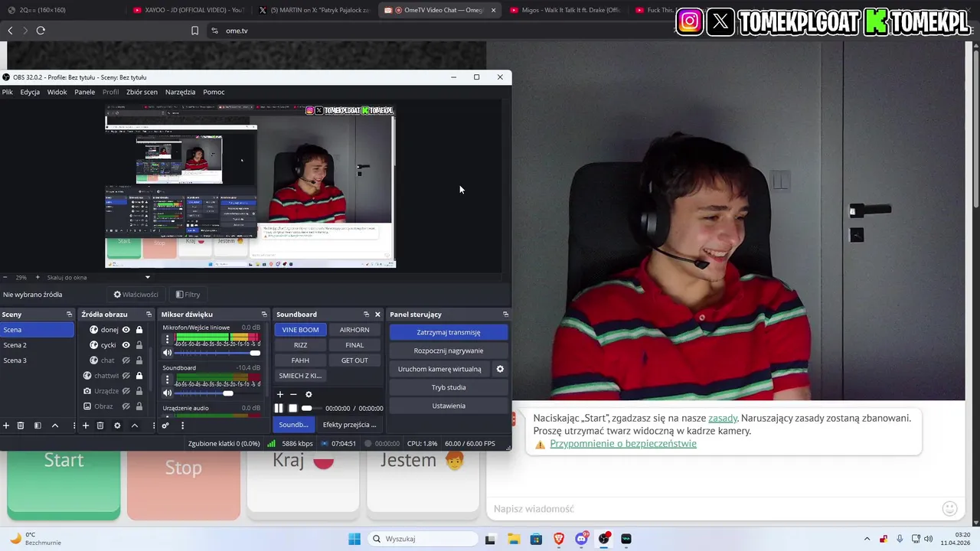Undock the Panel sterujący dock

(505, 315)
